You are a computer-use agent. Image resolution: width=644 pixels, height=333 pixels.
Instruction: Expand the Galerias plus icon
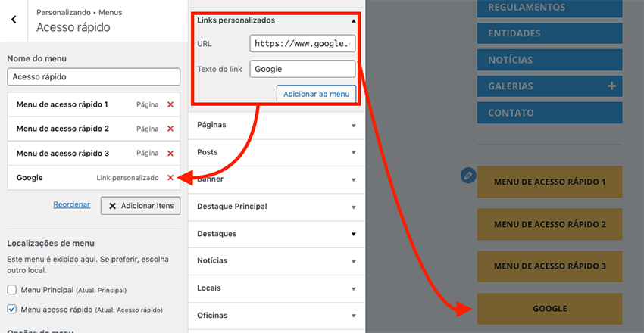coord(611,87)
